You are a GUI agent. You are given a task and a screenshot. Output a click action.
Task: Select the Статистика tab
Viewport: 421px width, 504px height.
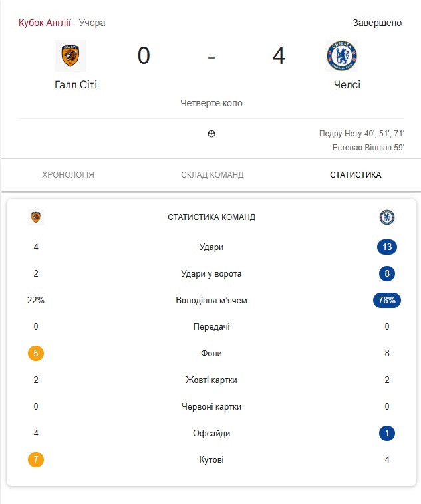pyautogui.click(x=355, y=175)
